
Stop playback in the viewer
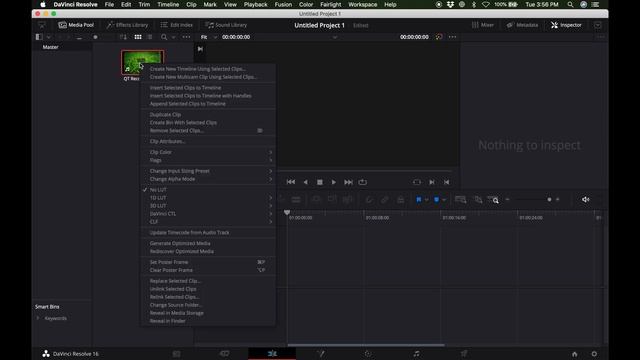[x=320, y=182]
